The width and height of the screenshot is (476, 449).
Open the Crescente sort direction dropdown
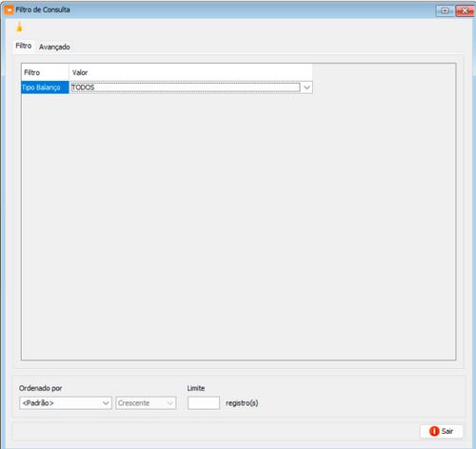[x=146, y=403]
